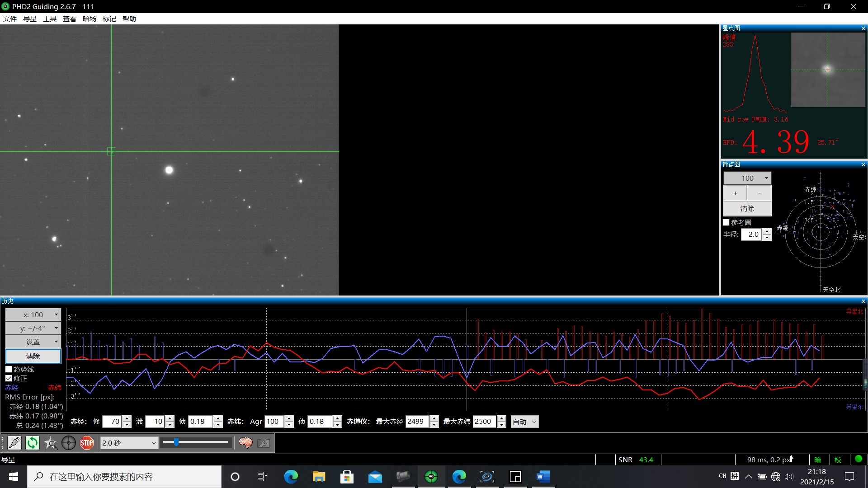Viewport: 868px width, 488px height.
Task: Click the red STOP icon
Action: pos(87,443)
